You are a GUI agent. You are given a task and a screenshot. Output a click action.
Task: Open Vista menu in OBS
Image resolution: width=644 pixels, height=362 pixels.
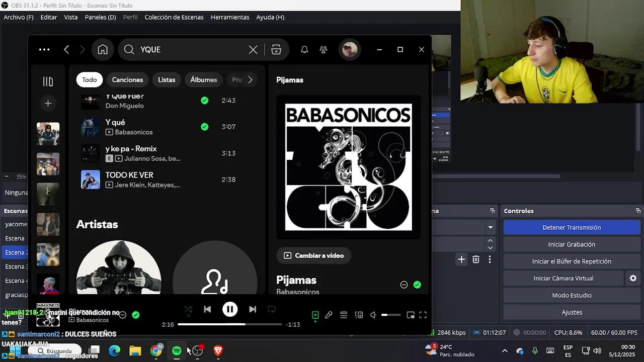pyautogui.click(x=71, y=17)
